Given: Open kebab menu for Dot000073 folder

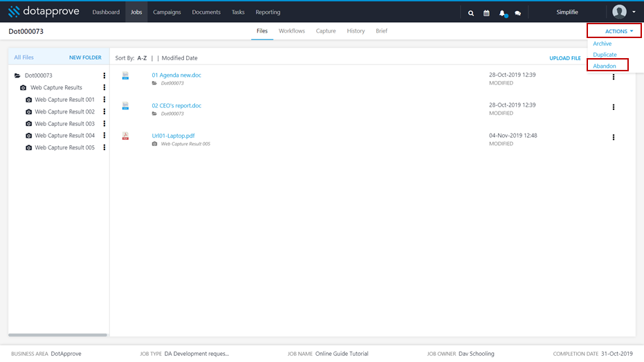Looking at the screenshot, I should (104, 75).
